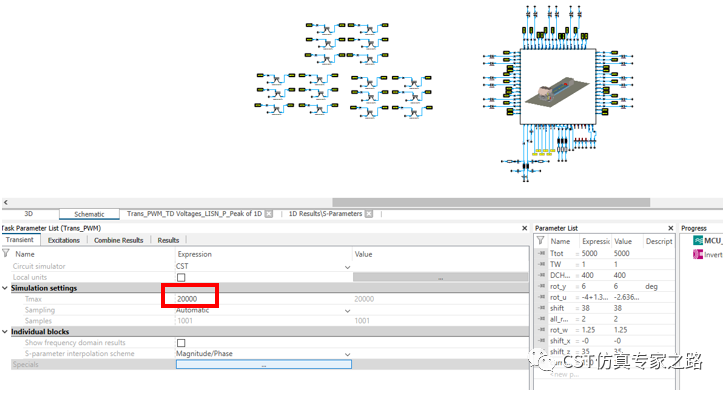Open the Circuit simulator dropdown
The image size is (726, 393).
pyautogui.click(x=347, y=267)
